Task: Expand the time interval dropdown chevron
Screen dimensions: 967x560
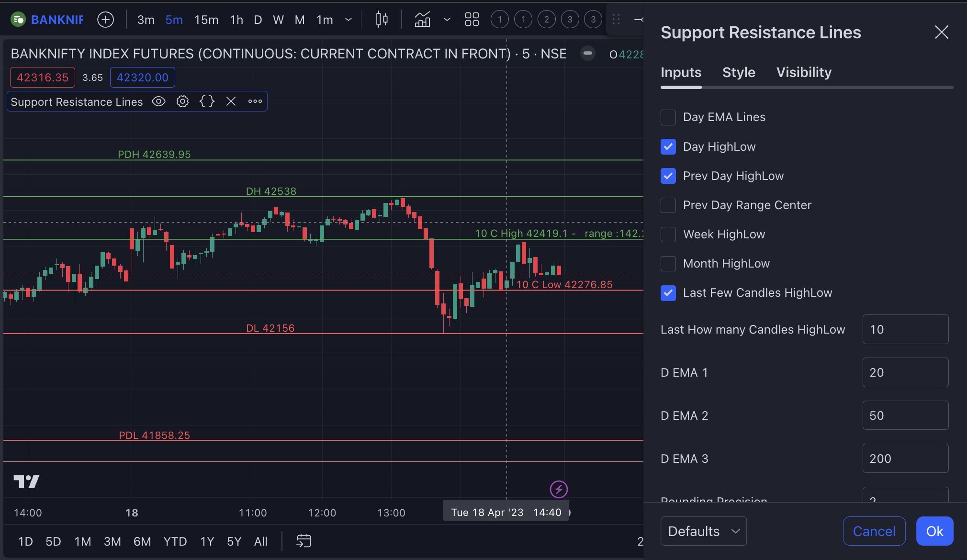Action: point(349,20)
